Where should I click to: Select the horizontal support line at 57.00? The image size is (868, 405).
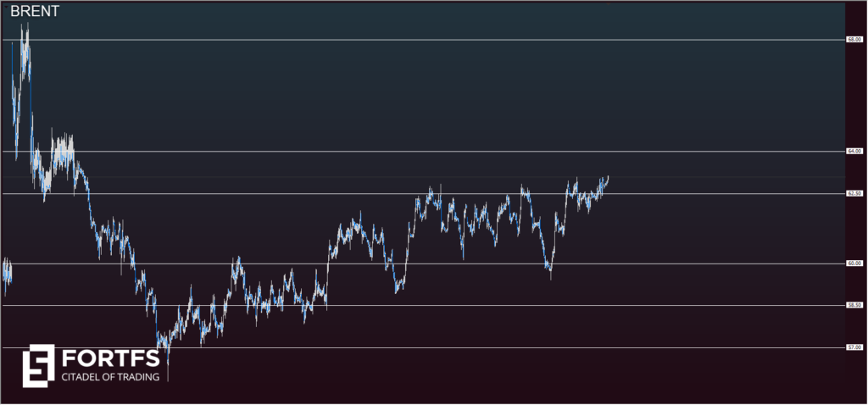click(509, 347)
